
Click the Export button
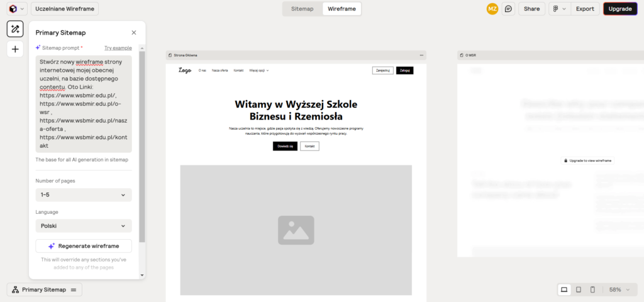585,9
